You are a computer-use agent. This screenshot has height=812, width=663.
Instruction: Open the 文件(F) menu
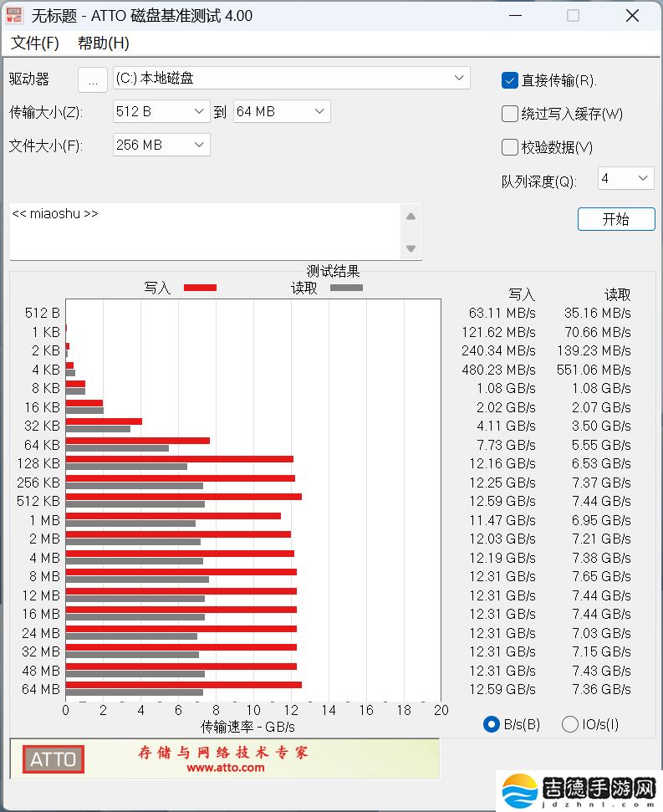(x=34, y=43)
